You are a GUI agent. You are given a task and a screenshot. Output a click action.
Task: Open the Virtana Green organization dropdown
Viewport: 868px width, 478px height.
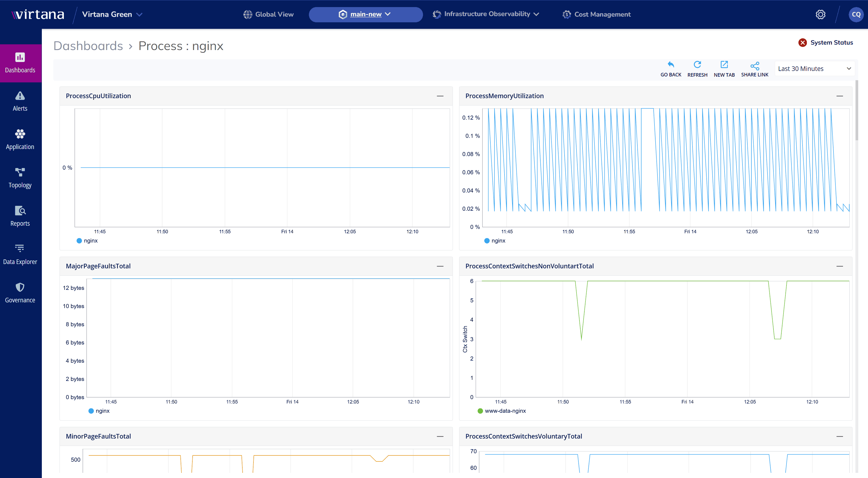[x=112, y=14]
